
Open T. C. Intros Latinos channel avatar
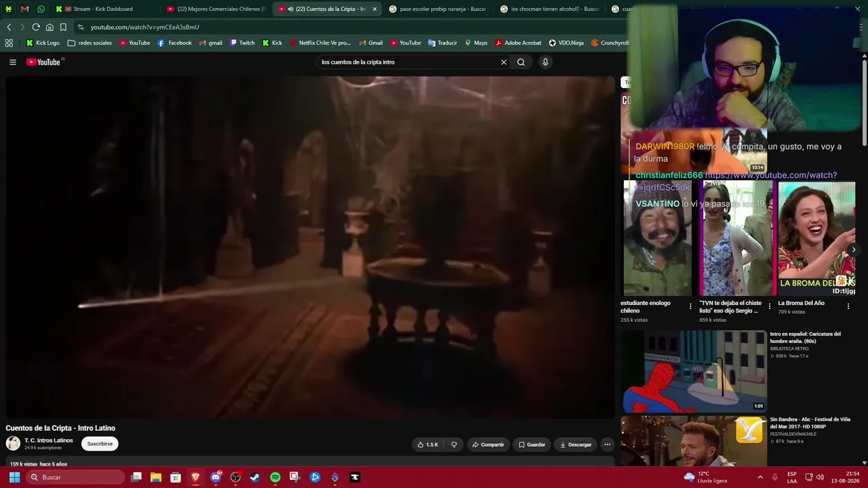point(13,444)
